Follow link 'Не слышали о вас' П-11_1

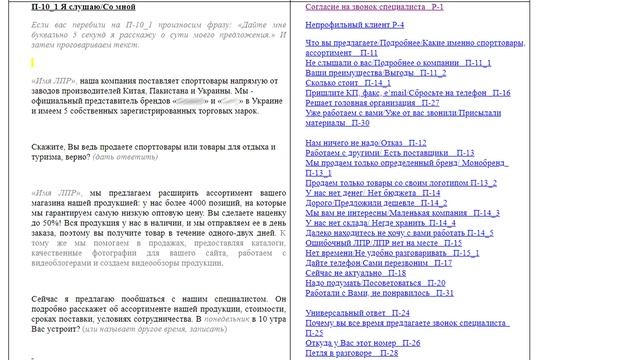398,63
